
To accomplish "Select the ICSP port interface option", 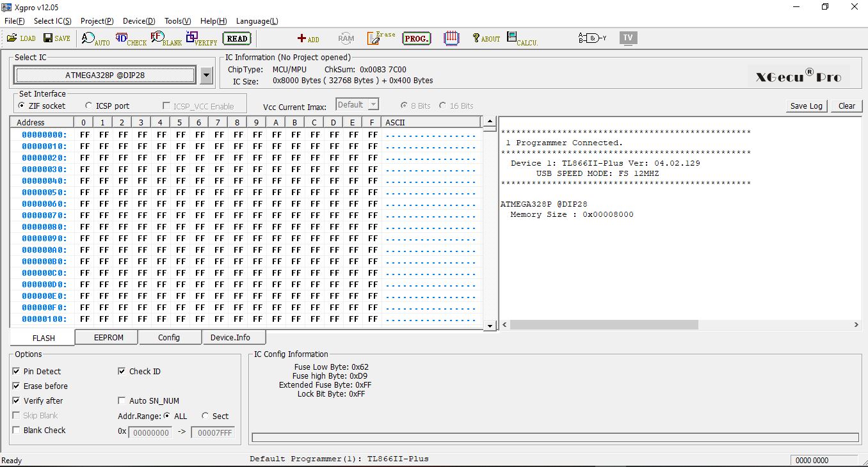I will 107,106.
